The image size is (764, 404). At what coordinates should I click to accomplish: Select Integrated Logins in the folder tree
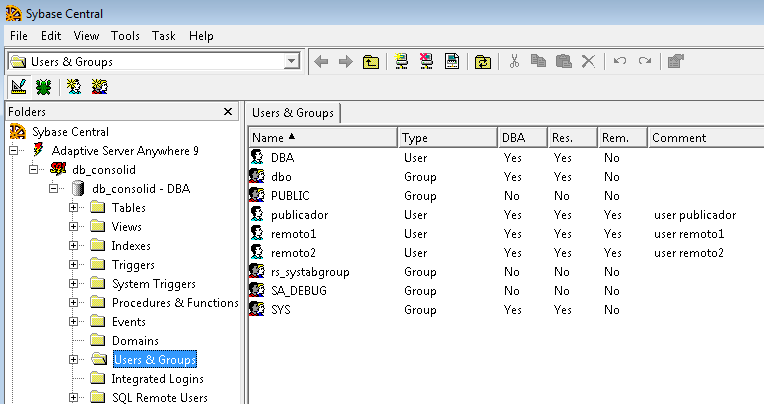157,379
